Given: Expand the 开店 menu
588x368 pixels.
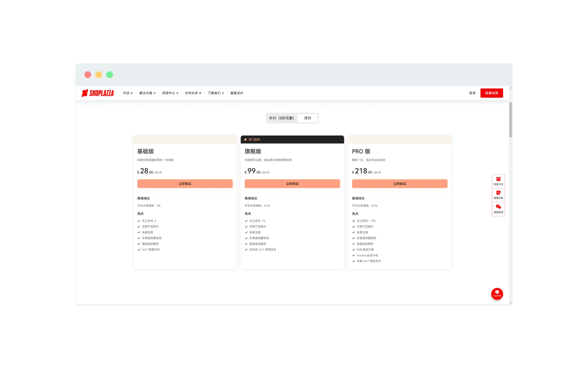Looking at the screenshot, I should pos(128,93).
